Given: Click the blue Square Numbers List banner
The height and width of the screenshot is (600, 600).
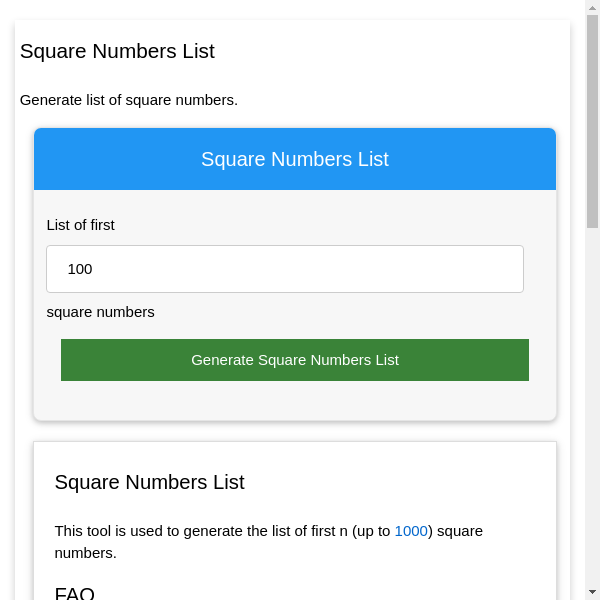Looking at the screenshot, I should pos(294,159).
